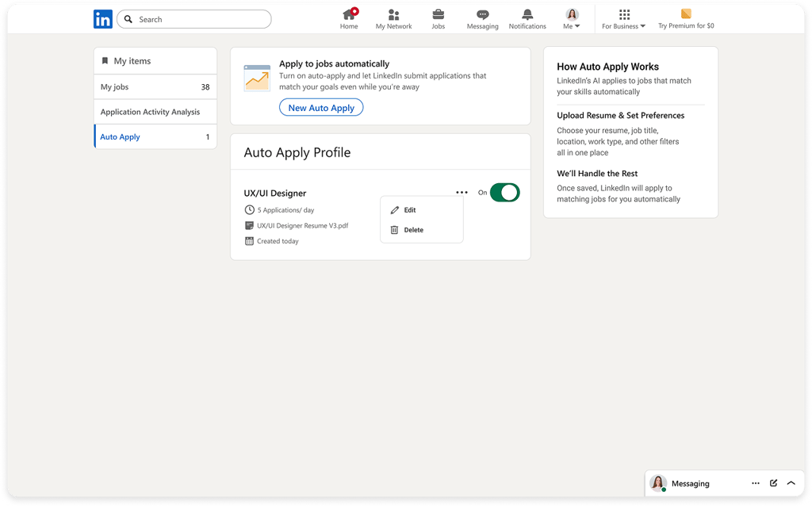Open For Business grid icon

point(625,14)
